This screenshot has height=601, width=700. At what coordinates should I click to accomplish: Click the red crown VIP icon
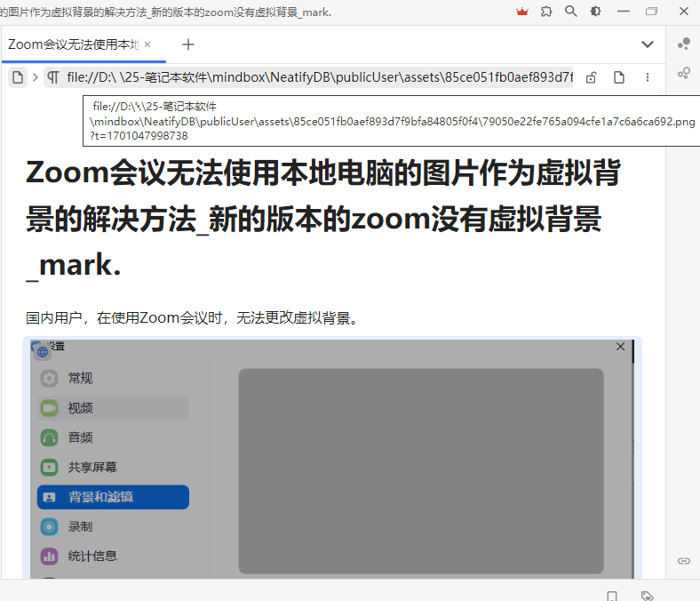tap(521, 12)
